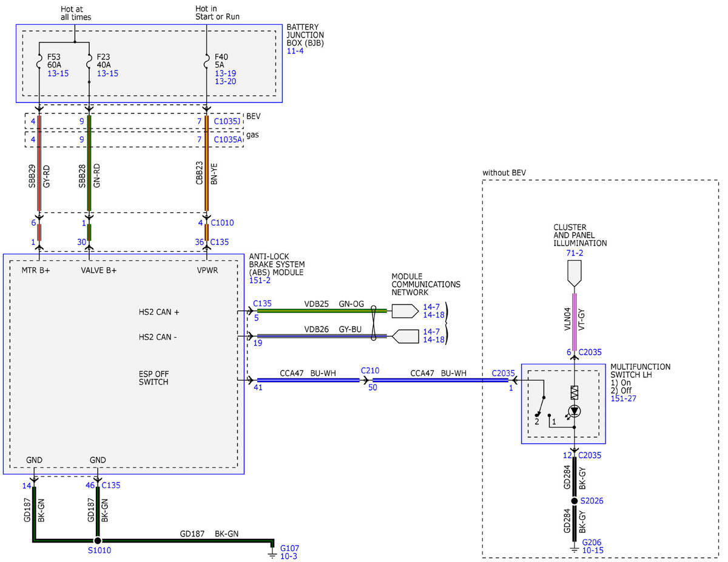Screen dimensions: 728x562
Task: Select the C1035J connector label
Action: tap(228, 121)
